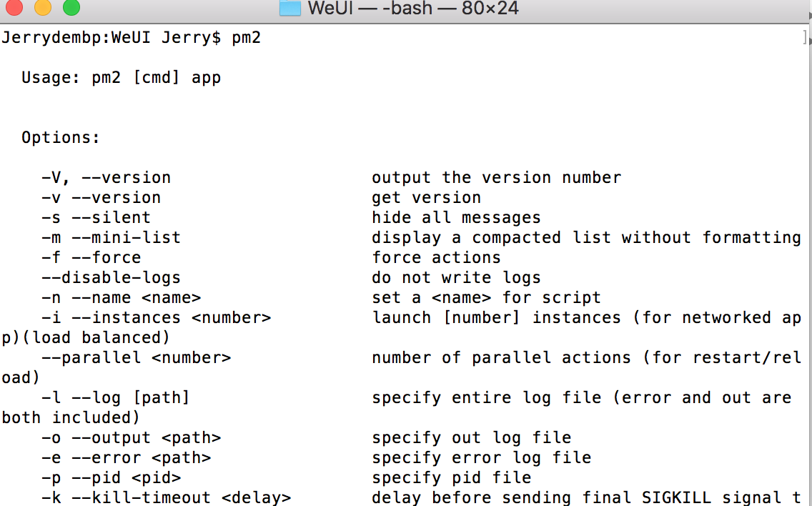The width and height of the screenshot is (812, 506).
Task: Click the "-i --instances <number>" option
Action: click(x=156, y=318)
